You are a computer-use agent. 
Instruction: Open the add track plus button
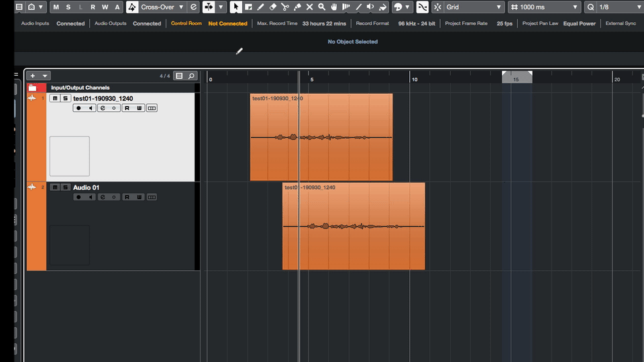pyautogui.click(x=33, y=76)
